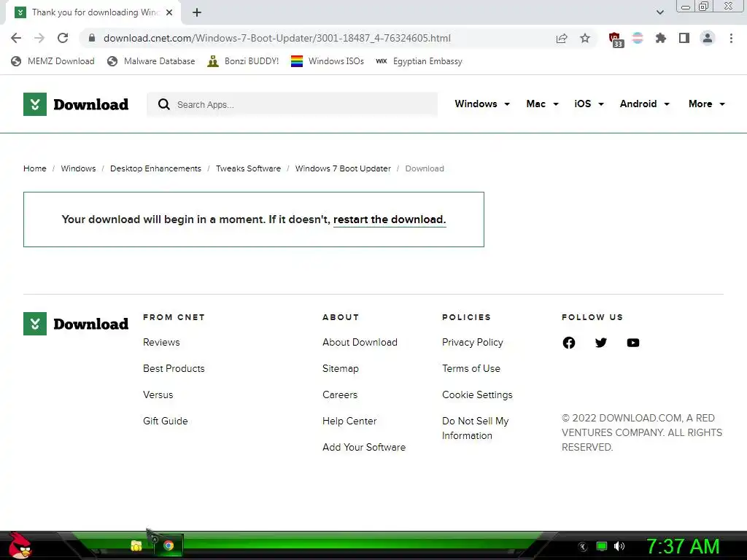Reload the current page
This screenshot has width=747, height=560.
point(63,38)
